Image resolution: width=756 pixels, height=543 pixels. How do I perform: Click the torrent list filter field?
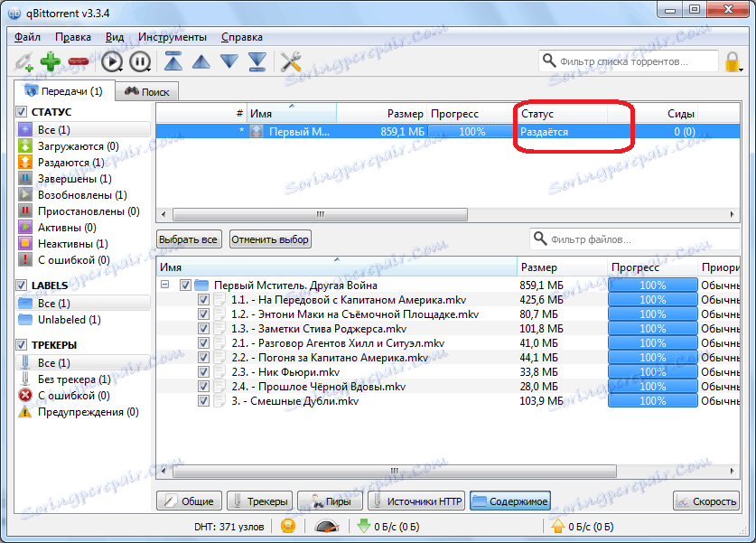(629, 61)
